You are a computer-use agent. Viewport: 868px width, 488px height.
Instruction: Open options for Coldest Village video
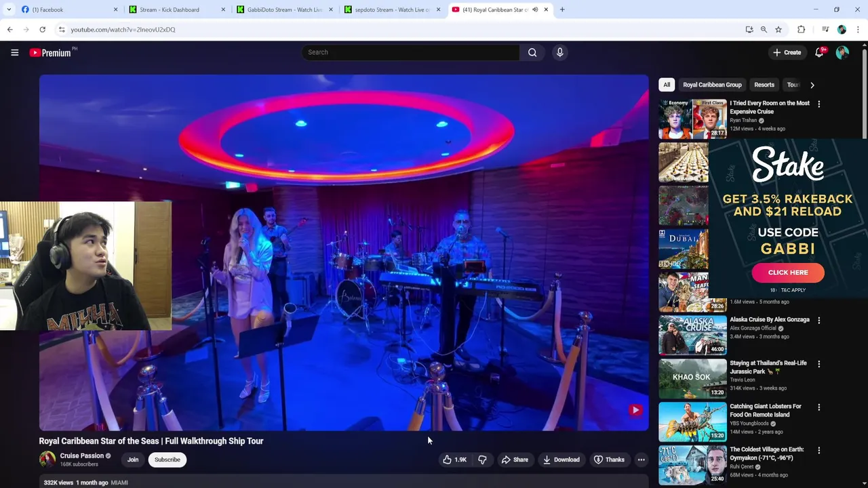pos(818,451)
